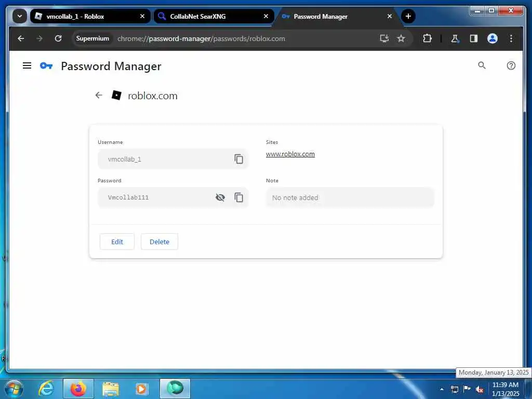
Task: Close the CollabNet SearXNG tab
Action: coord(265,16)
